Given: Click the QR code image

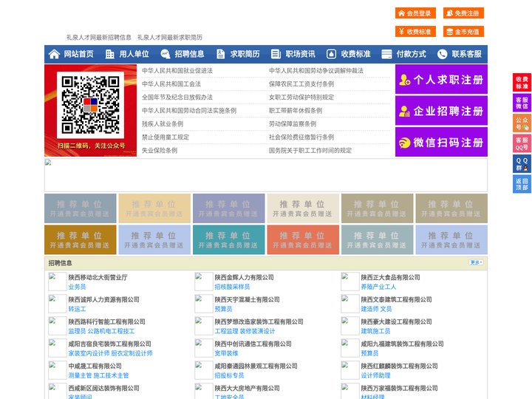Looking at the screenshot, I should [x=90, y=104].
